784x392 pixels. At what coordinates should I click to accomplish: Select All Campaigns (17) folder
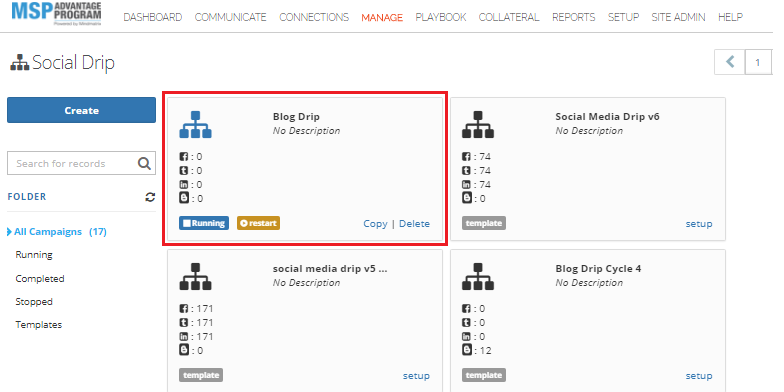[x=60, y=232]
